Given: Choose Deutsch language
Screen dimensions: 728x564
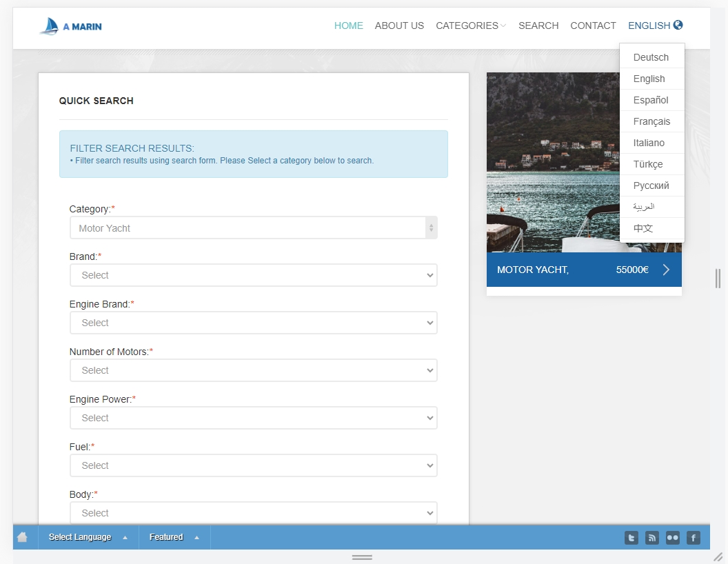Looking at the screenshot, I should (652, 57).
